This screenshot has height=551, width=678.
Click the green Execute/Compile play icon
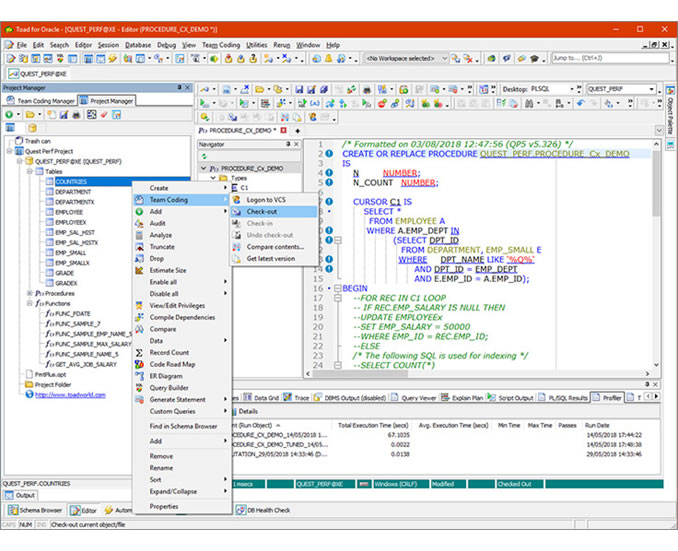[x=203, y=103]
